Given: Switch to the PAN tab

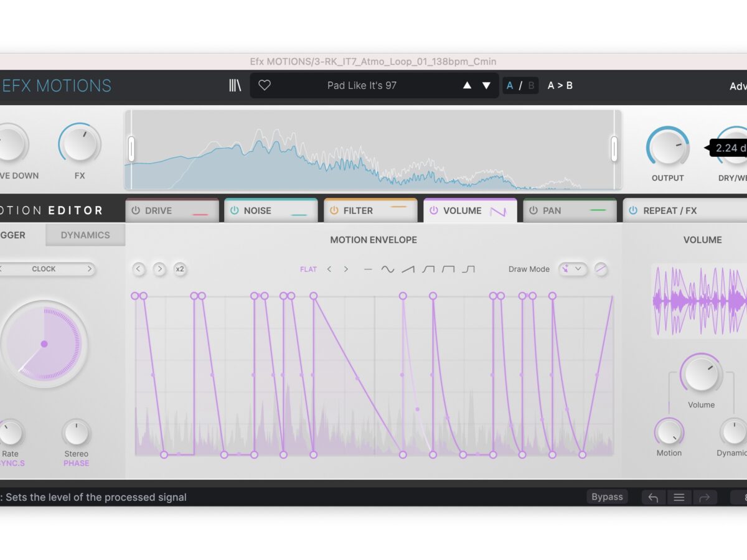Looking at the screenshot, I should click(570, 211).
